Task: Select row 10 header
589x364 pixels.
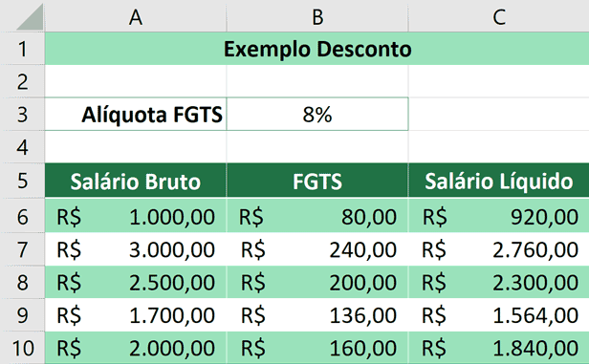Action: pyautogui.click(x=22, y=348)
